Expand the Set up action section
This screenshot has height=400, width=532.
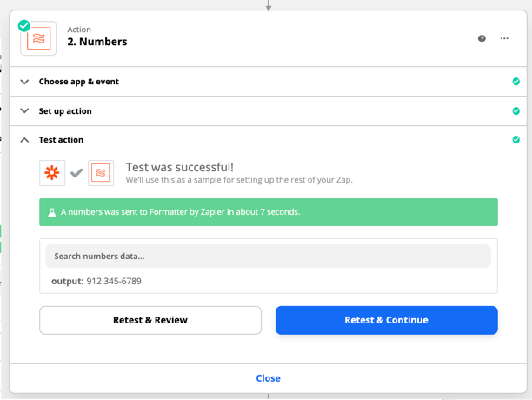(24, 111)
